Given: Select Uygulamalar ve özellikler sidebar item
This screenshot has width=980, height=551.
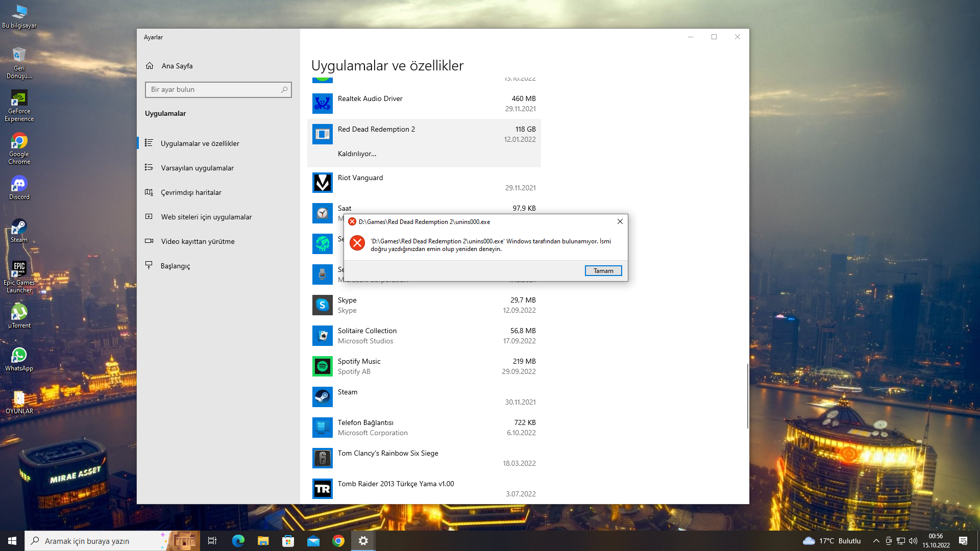Looking at the screenshot, I should pos(218,143).
